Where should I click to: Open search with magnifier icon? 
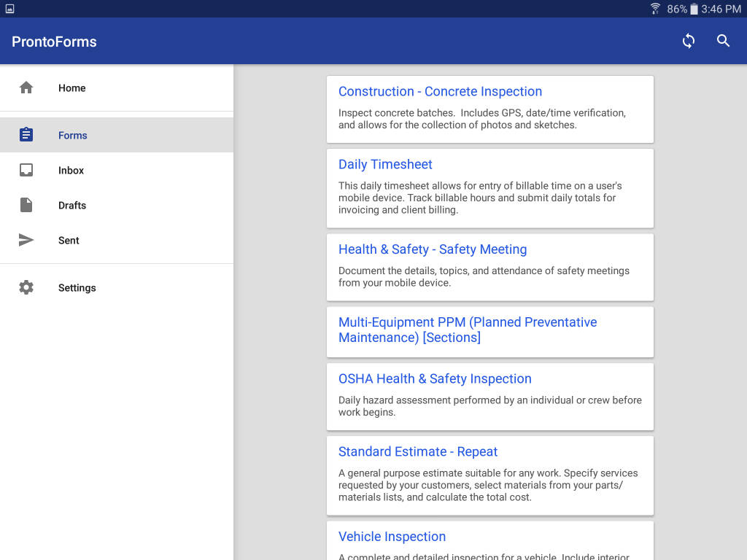point(723,41)
